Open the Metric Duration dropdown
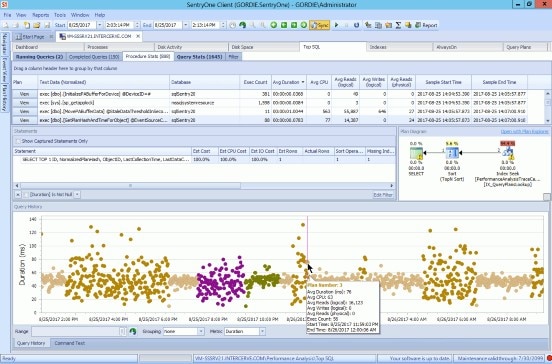This screenshot has height=364, width=552. coord(245,331)
